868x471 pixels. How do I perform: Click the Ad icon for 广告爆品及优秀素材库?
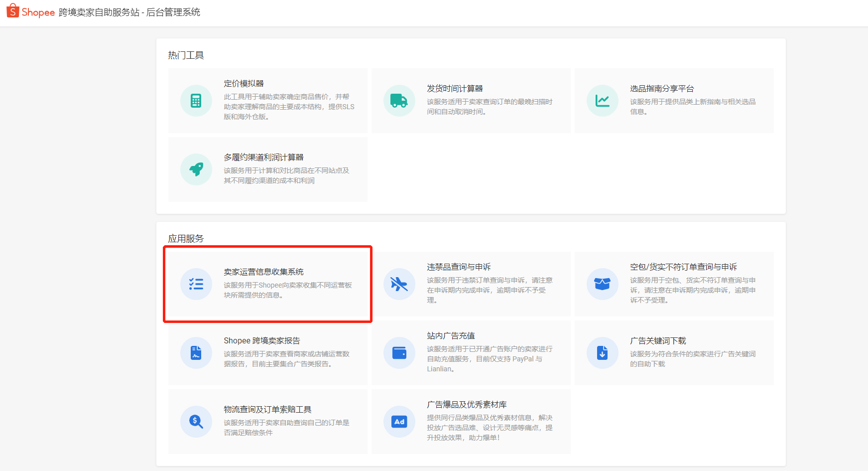click(399, 422)
